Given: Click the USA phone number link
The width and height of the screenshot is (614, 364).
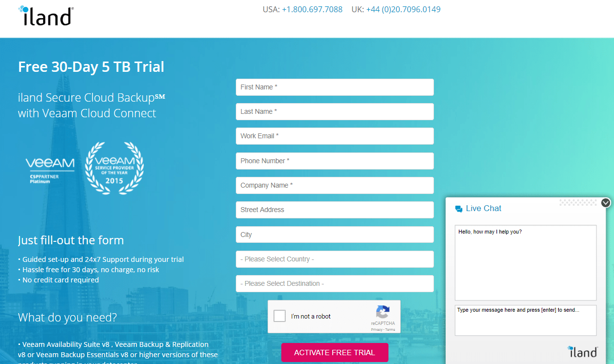Looking at the screenshot, I should [312, 9].
